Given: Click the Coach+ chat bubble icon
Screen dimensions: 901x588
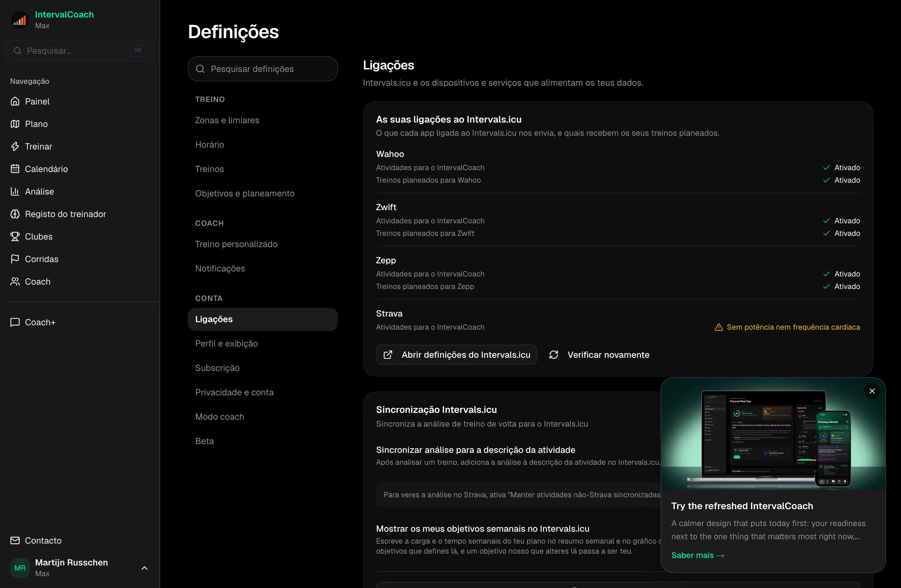Looking at the screenshot, I should click(x=15, y=322).
